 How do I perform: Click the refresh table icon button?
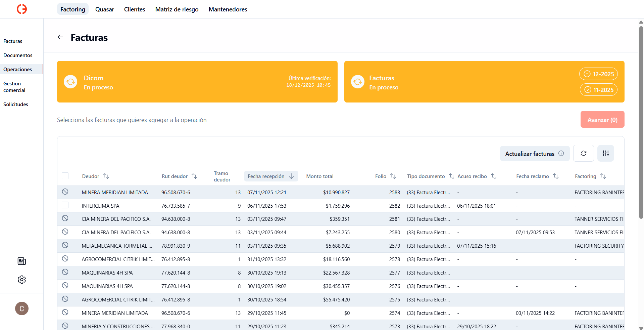click(583, 153)
